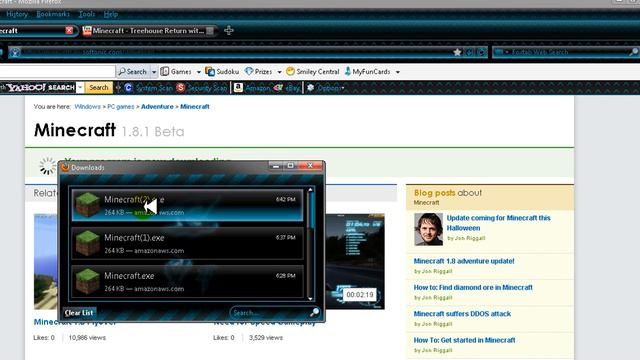Click the Firefox icon in Downloads title bar
The height and width of the screenshot is (360, 640).
pyautogui.click(x=65, y=167)
